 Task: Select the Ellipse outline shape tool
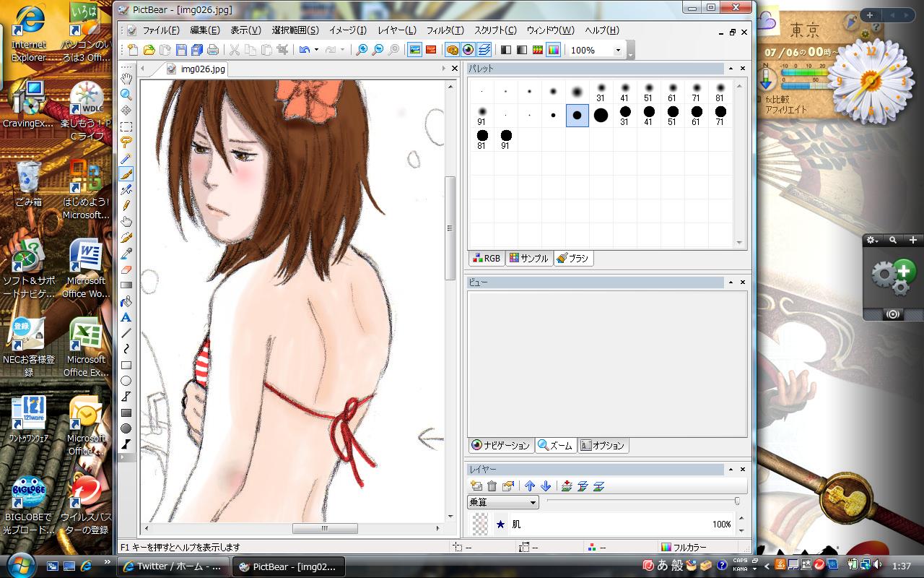(126, 381)
